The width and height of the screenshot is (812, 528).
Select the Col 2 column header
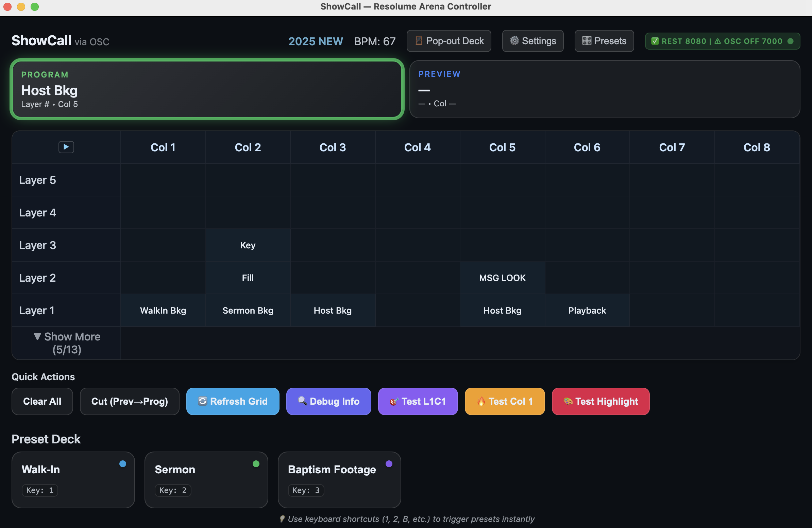click(248, 147)
